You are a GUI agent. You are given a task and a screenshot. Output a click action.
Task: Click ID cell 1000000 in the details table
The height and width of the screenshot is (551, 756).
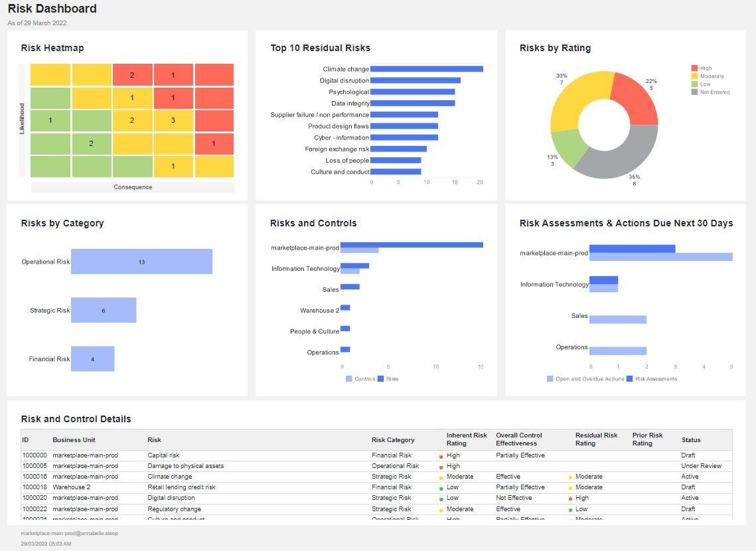35,455
